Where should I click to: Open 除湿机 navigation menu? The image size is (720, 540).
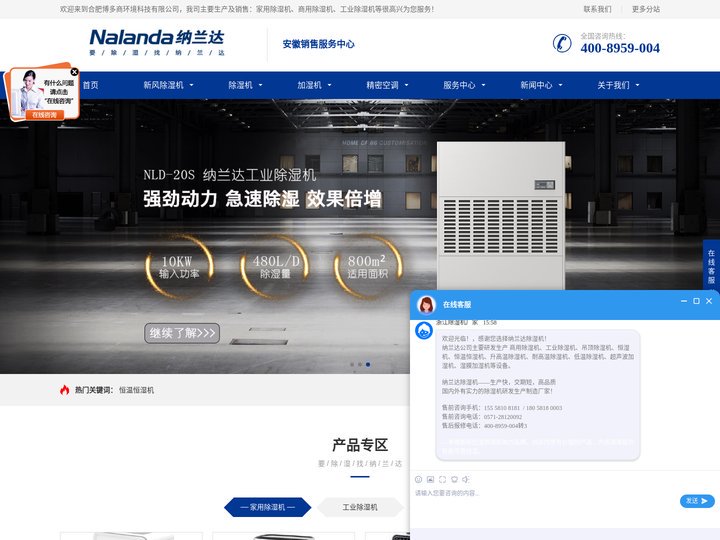click(x=240, y=85)
